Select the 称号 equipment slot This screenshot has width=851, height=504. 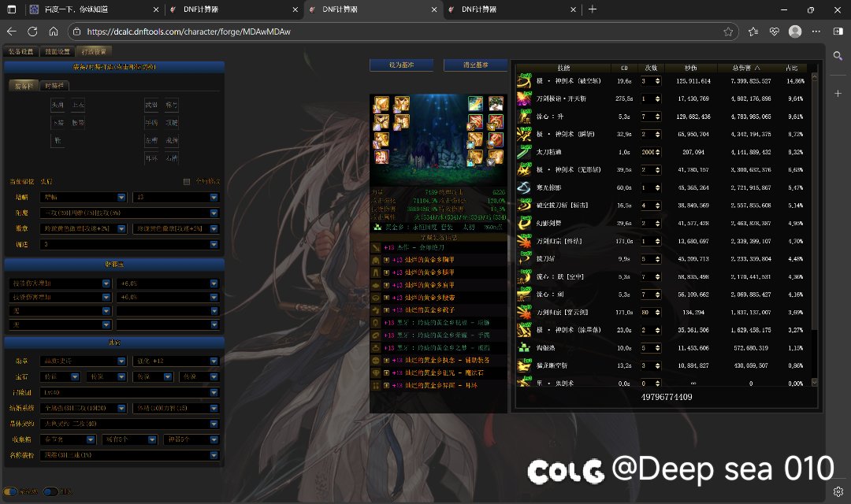click(172, 106)
